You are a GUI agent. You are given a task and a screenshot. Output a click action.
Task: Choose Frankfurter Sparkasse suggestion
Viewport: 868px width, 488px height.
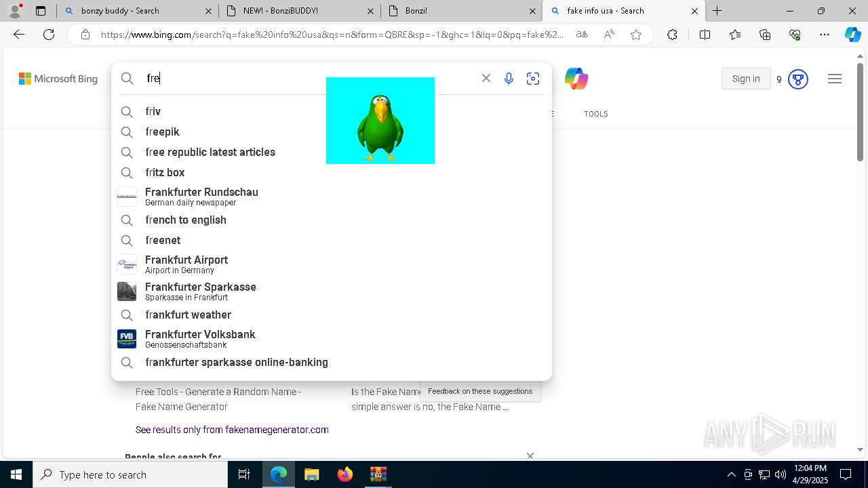pos(332,291)
